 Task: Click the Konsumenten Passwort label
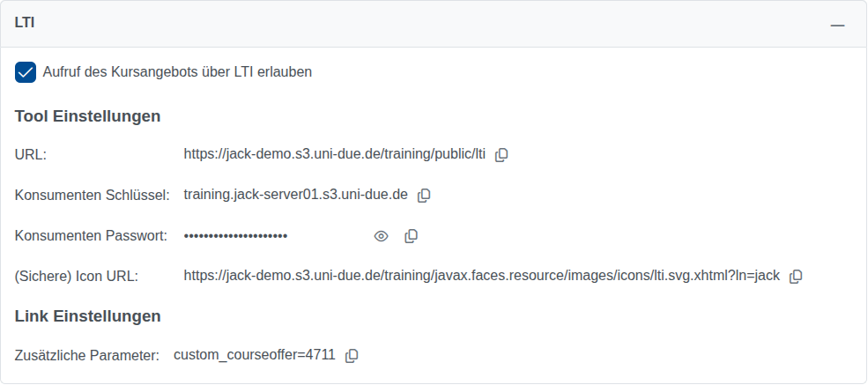click(91, 236)
